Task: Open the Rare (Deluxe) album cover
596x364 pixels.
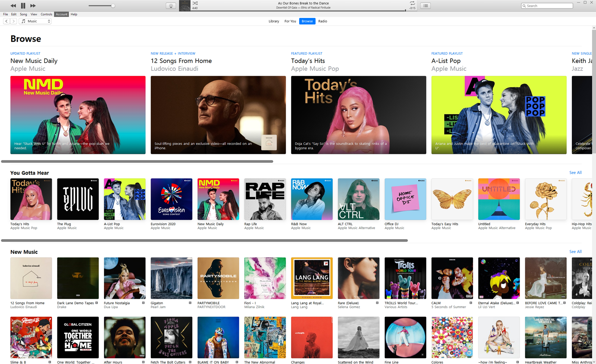Action: click(x=359, y=278)
